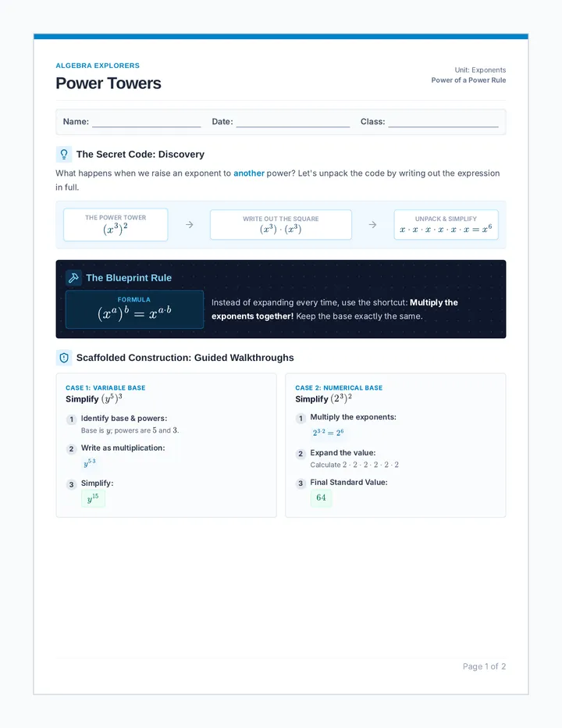Select The Power Tower expression box
The height and width of the screenshot is (728, 562).
click(x=116, y=225)
